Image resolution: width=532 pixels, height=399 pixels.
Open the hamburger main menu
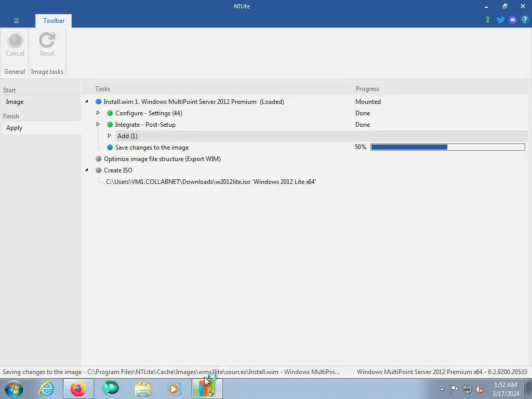(16, 21)
